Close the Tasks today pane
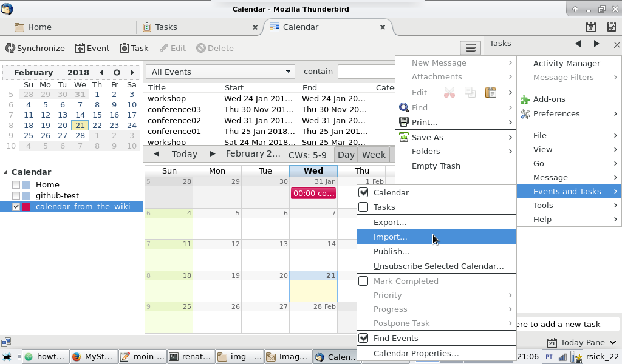Viewport: 622px width, 364px height. point(617,44)
